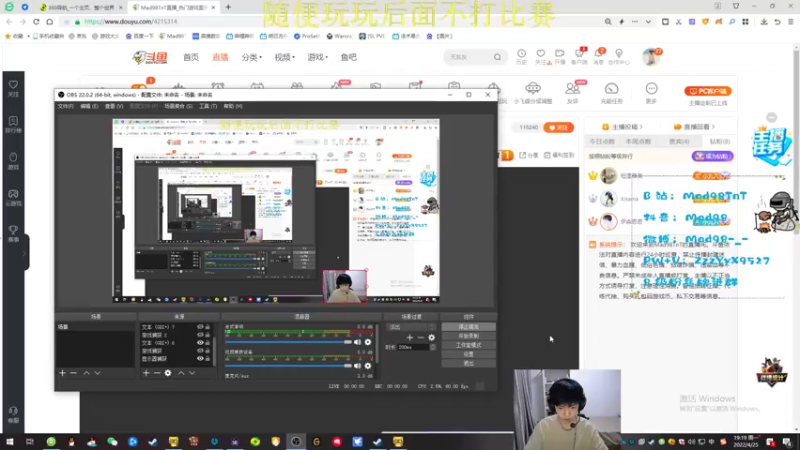The height and width of the screenshot is (450, 800).
Task: Remove selected source in OBS Sources panel
Action: click(157, 373)
